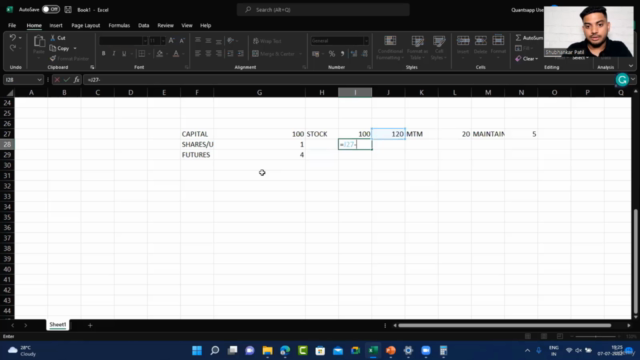Click the Redo arrow icon
The width and height of the screenshot is (640, 360).
13,48
